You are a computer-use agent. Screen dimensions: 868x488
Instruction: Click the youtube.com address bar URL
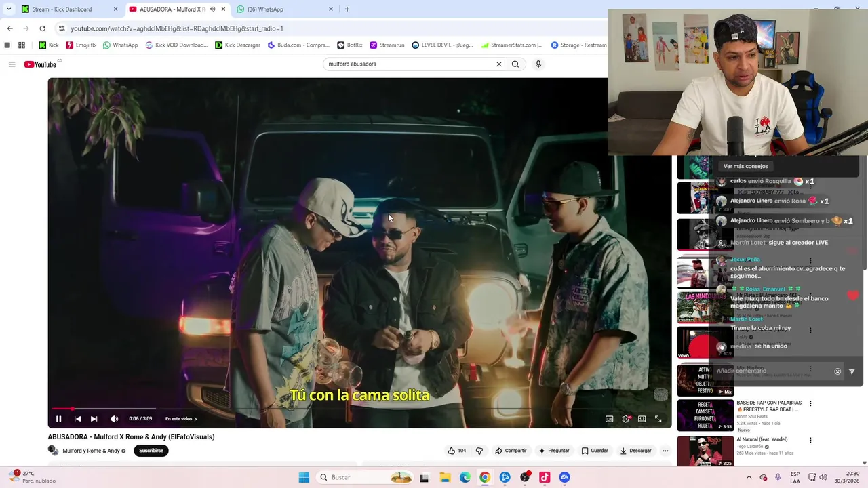coord(177,28)
